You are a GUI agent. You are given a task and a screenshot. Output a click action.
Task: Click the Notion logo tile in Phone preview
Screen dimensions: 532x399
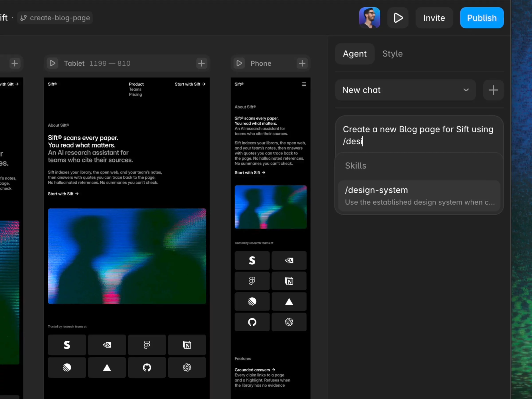[289, 281]
